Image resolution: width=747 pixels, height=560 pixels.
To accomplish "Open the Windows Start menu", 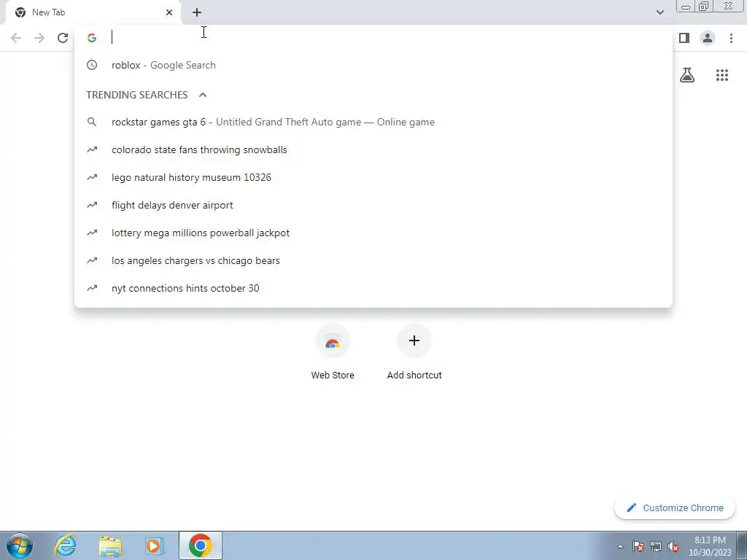I will (20, 545).
